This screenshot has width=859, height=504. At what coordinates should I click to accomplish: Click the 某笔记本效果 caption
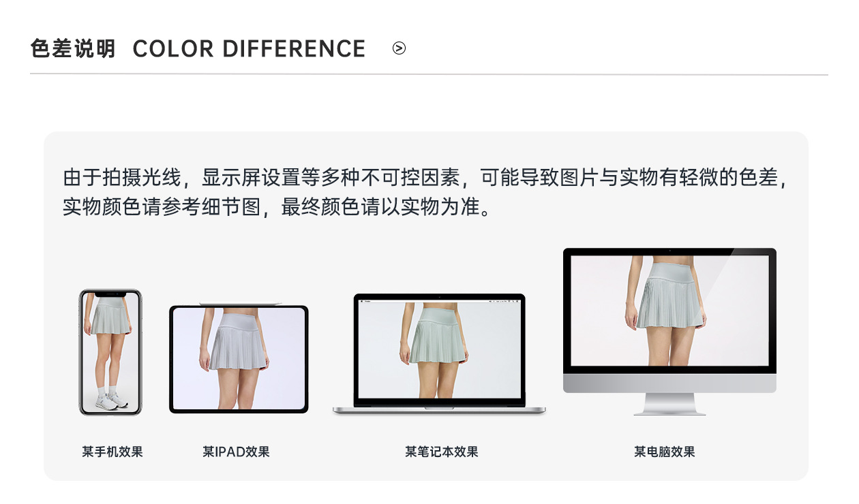pyautogui.click(x=442, y=452)
